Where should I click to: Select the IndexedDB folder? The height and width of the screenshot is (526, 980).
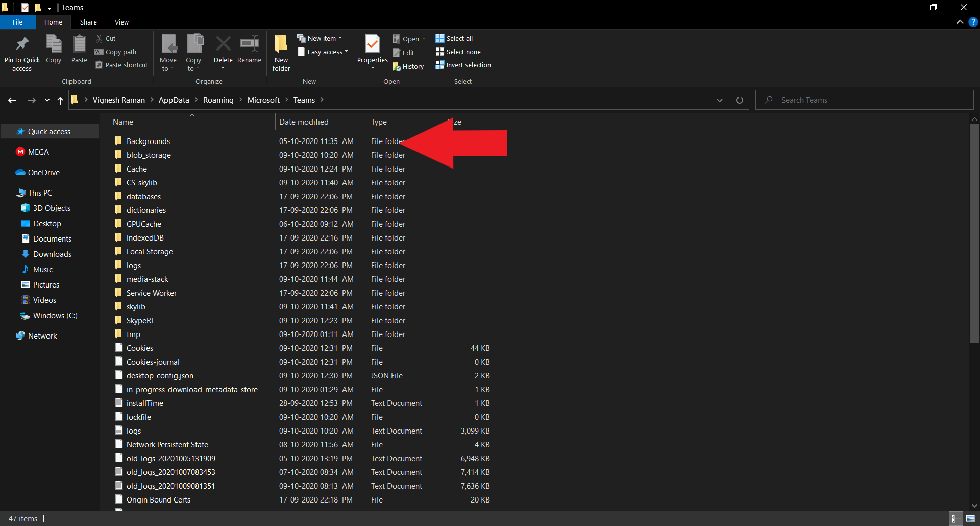(x=145, y=237)
